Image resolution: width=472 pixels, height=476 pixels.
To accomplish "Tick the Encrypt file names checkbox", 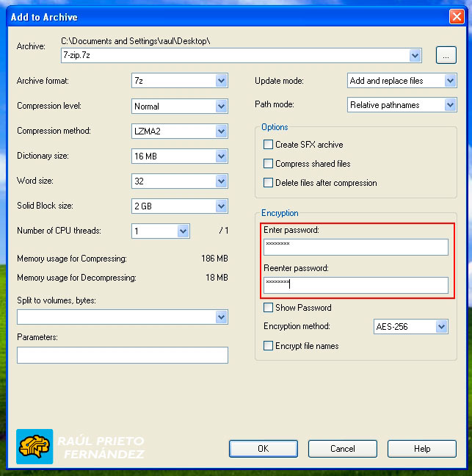I will pyautogui.click(x=269, y=346).
